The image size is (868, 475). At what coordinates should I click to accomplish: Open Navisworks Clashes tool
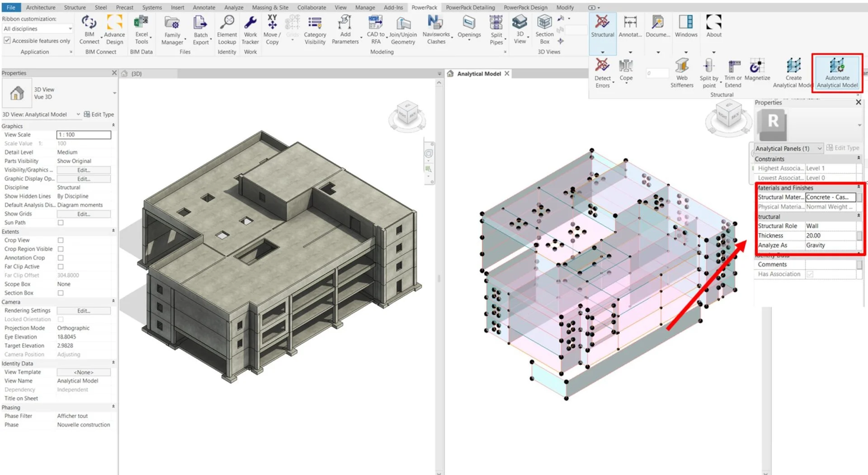[436, 29]
